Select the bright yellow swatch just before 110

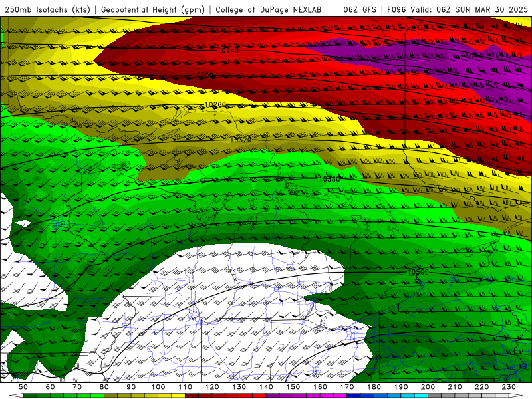pyautogui.click(x=178, y=396)
